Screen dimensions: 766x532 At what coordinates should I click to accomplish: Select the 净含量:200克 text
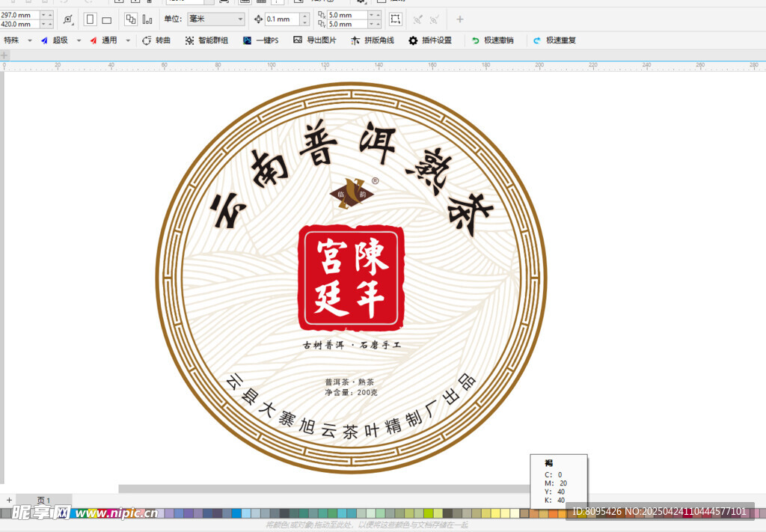352,392
